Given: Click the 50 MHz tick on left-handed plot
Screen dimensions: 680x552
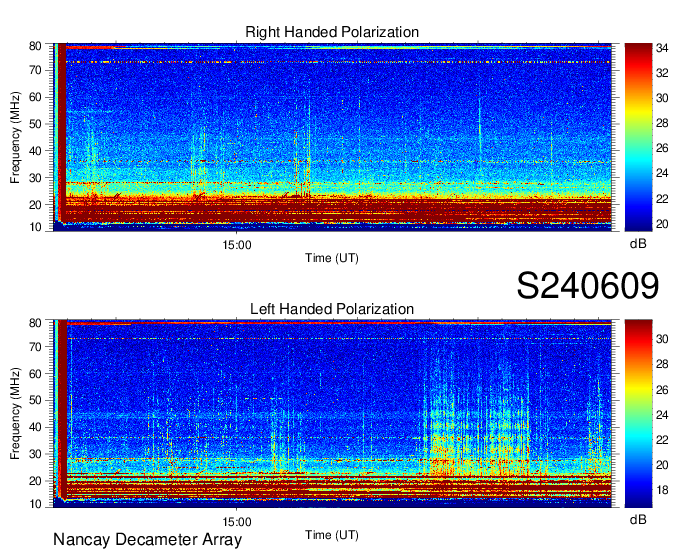Looking at the screenshot, I should click(x=35, y=400).
